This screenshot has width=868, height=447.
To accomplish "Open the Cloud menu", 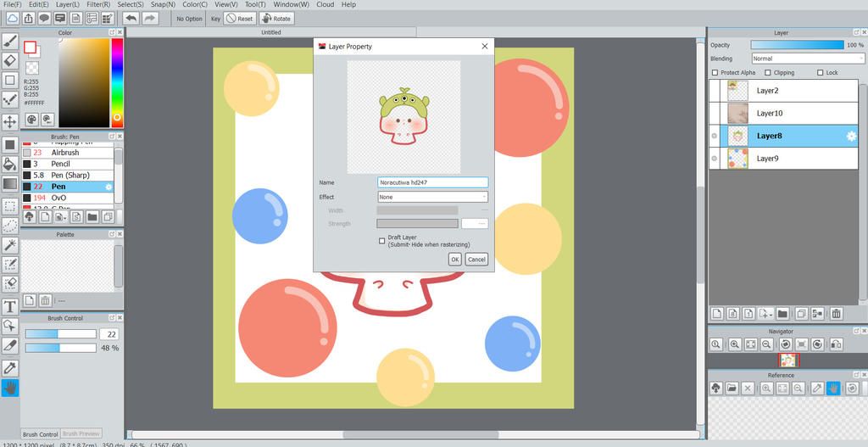I will [325, 4].
